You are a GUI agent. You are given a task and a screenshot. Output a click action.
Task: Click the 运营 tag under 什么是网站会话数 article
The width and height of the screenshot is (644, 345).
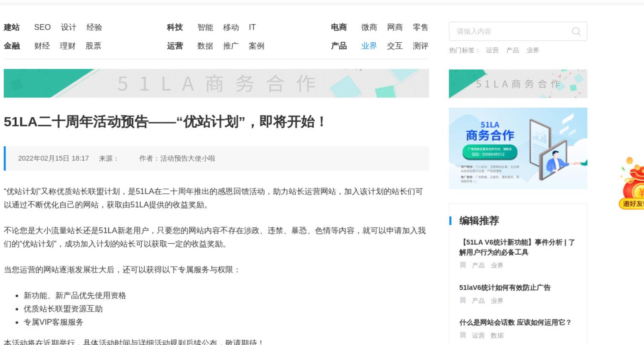pyautogui.click(x=478, y=335)
